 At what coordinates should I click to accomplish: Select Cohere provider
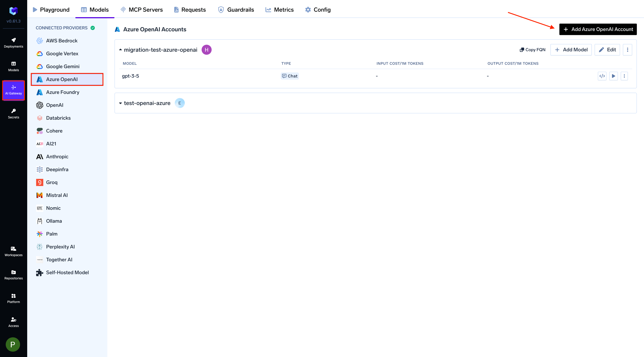pyautogui.click(x=67, y=131)
